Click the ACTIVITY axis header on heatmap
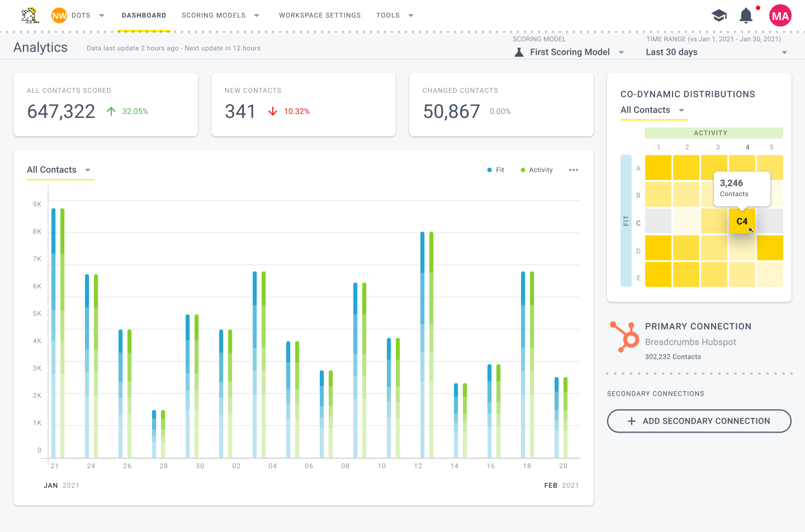This screenshot has height=532, width=805. click(714, 133)
